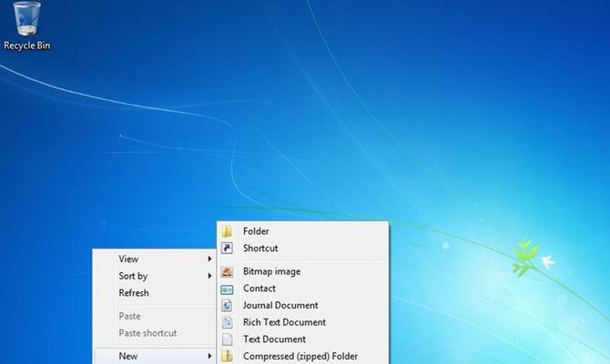Click the Bitmap image icon
This screenshot has height=364, width=610.
[x=227, y=271]
